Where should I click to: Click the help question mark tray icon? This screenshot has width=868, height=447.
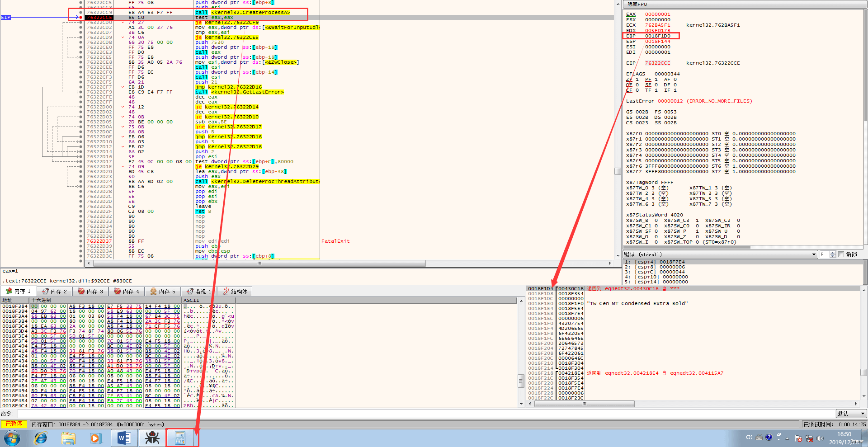coord(769,438)
